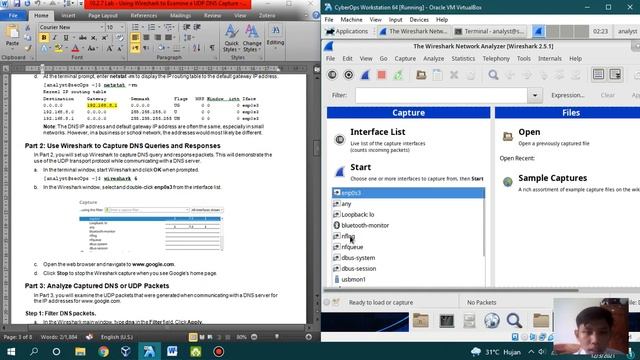Apply the red font color in Word
Screen dimensions: 640x360
(x=75, y=49)
